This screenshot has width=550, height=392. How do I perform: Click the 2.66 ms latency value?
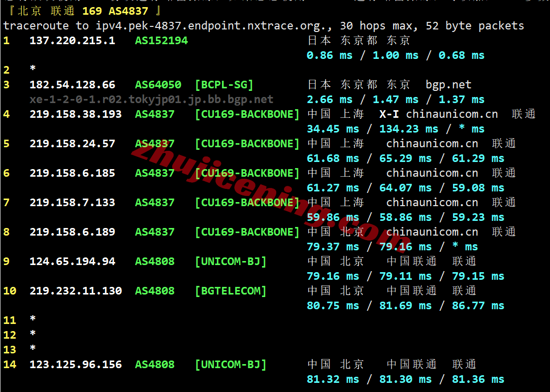330,100
